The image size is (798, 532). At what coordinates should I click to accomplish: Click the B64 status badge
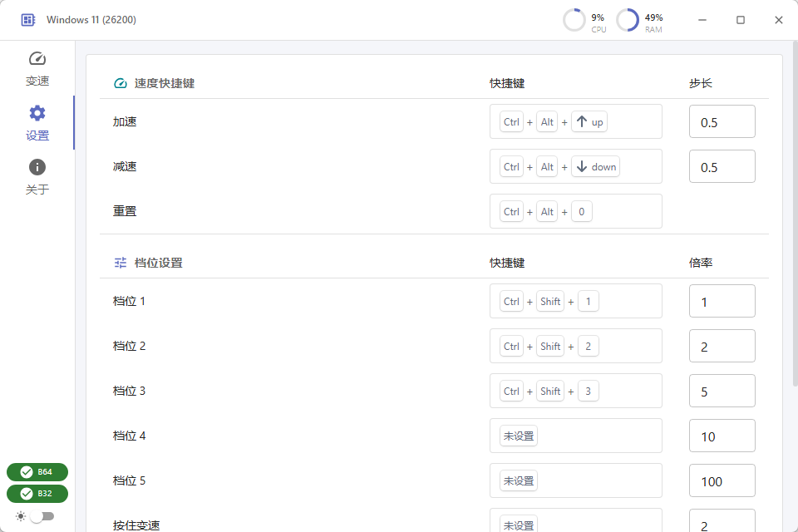[x=37, y=472]
